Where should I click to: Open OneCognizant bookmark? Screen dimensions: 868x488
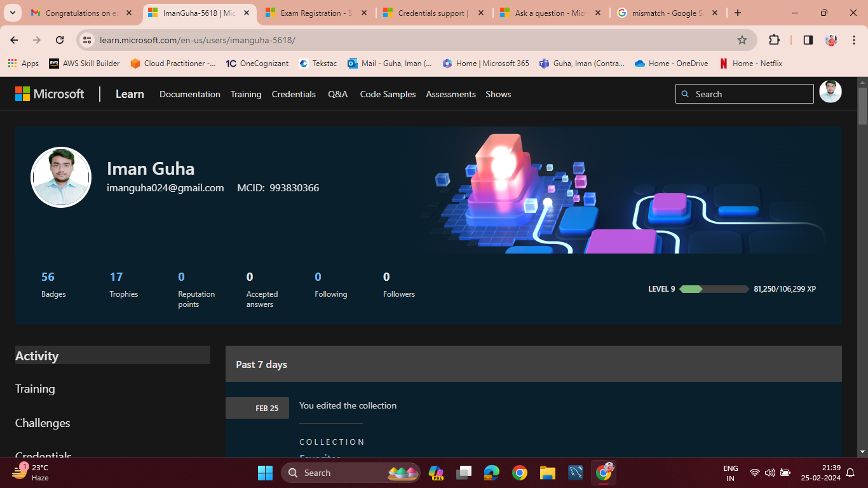point(257,64)
